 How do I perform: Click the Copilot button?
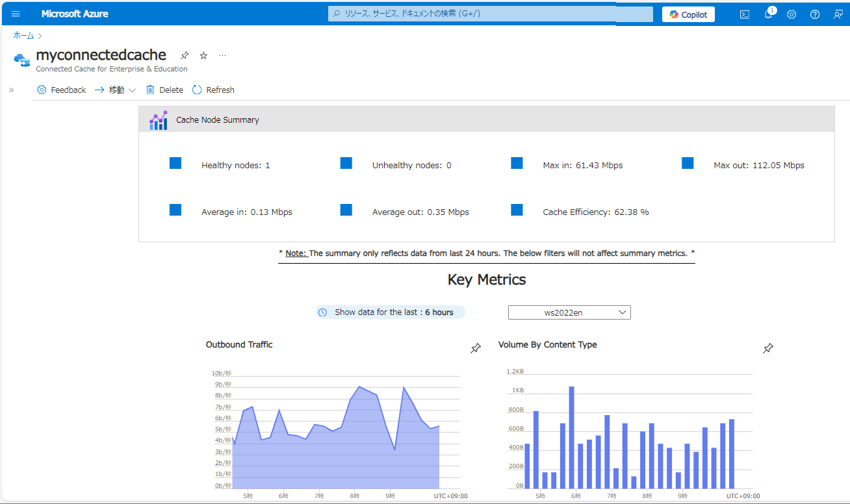[688, 14]
